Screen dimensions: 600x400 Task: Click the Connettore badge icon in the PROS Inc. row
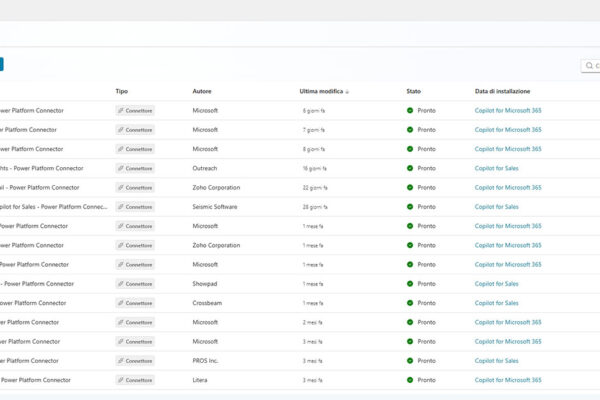tap(121, 361)
